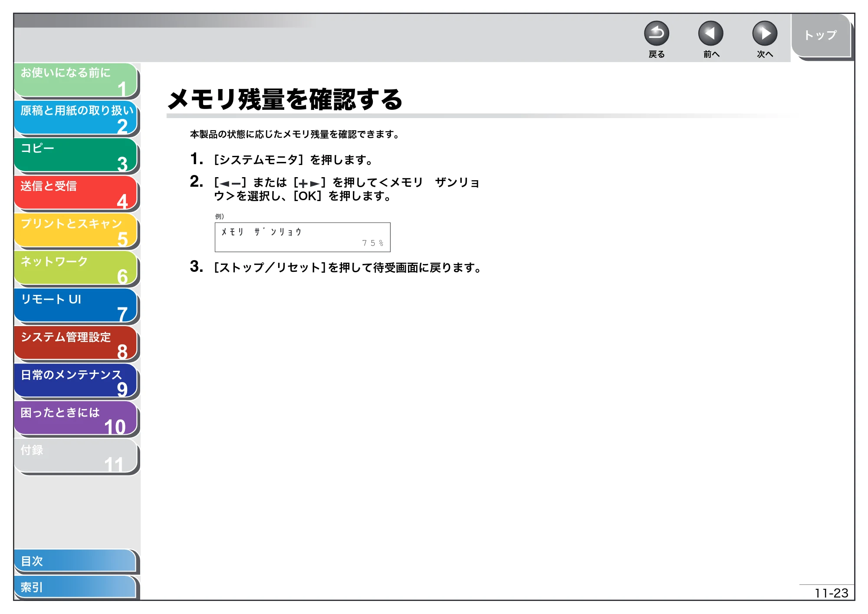Click step 1 text システムモニタ
Screen dimensions: 868x614
pyautogui.click(x=293, y=160)
